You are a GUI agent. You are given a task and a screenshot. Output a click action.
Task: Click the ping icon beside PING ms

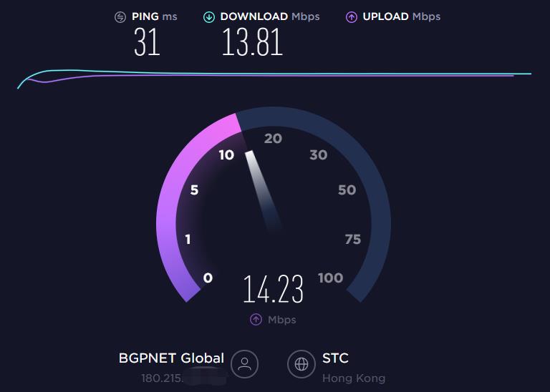point(120,17)
